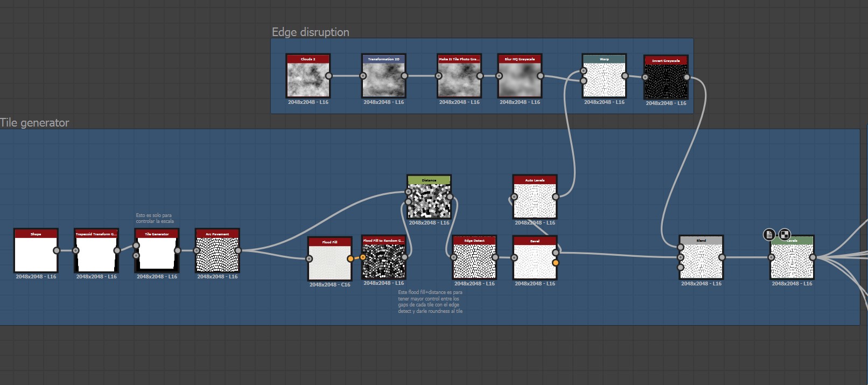Image resolution: width=868 pixels, height=385 pixels.
Task: Click the Blur HQ Grayscale output connector
Action: tap(540, 76)
